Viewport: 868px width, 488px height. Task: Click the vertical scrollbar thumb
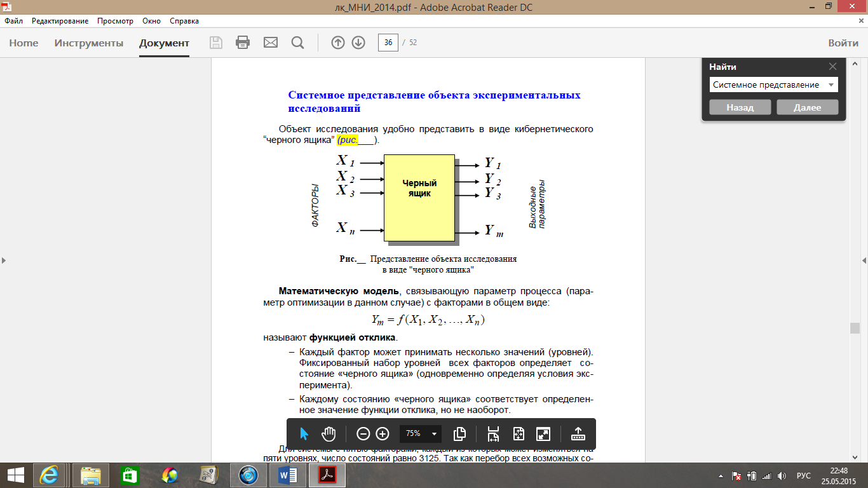pyautogui.click(x=855, y=329)
